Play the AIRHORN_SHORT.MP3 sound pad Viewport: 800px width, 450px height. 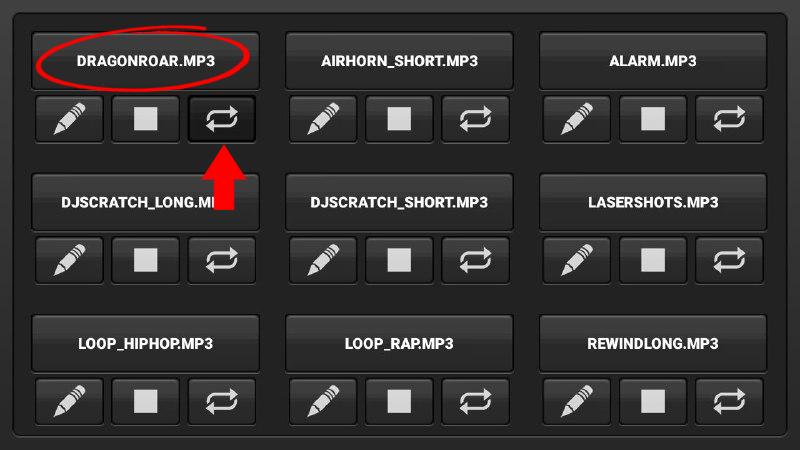pyautogui.click(x=399, y=61)
